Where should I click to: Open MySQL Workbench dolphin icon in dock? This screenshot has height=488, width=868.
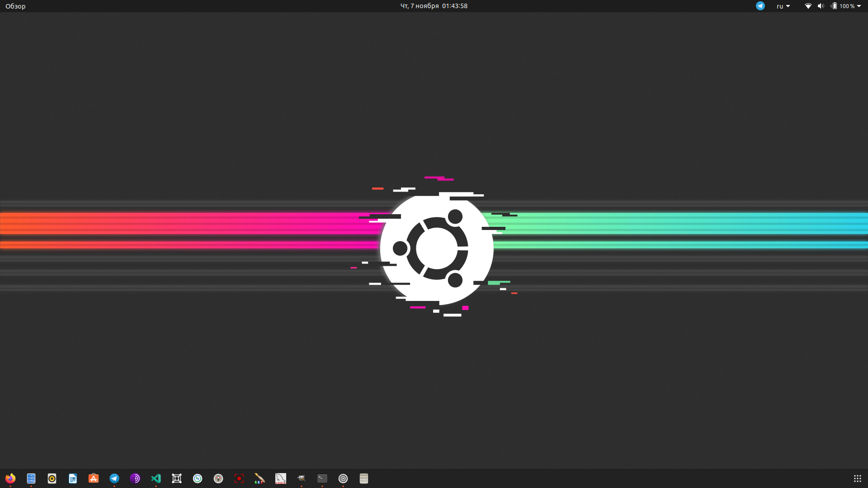tap(281, 479)
